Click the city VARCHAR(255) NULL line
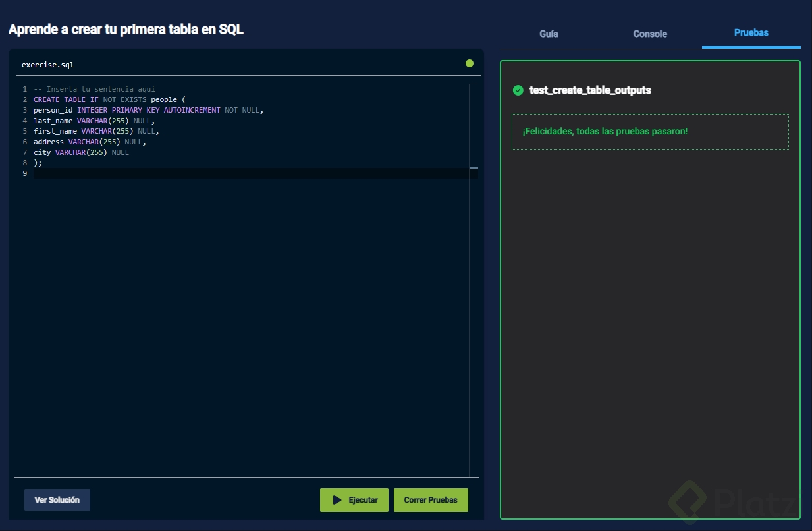The width and height of the screenshot is (812, 531). pos(81,152)
